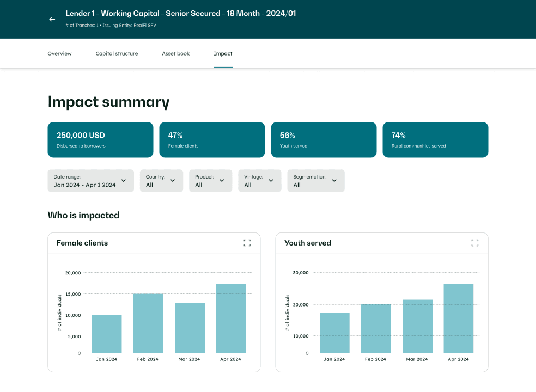Expand the Product filter dropdown
This screenshot has height=392, width=536.
(210, 181)
